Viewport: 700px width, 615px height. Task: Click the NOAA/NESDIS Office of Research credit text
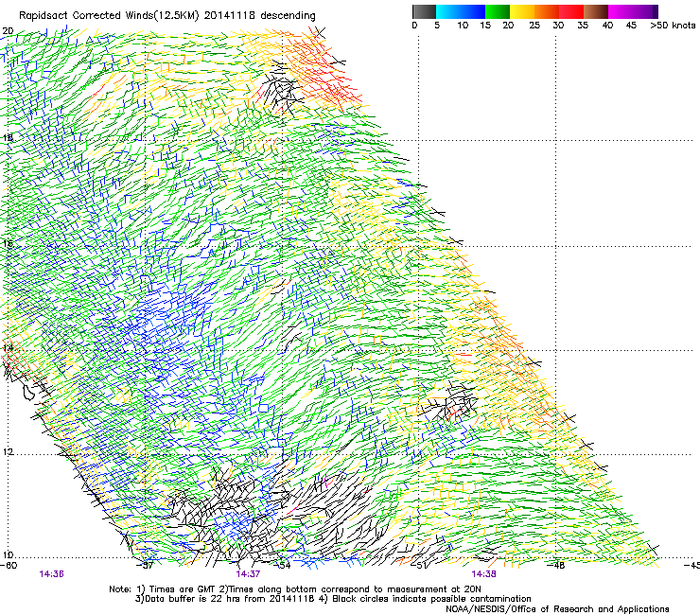coord(557,609)
